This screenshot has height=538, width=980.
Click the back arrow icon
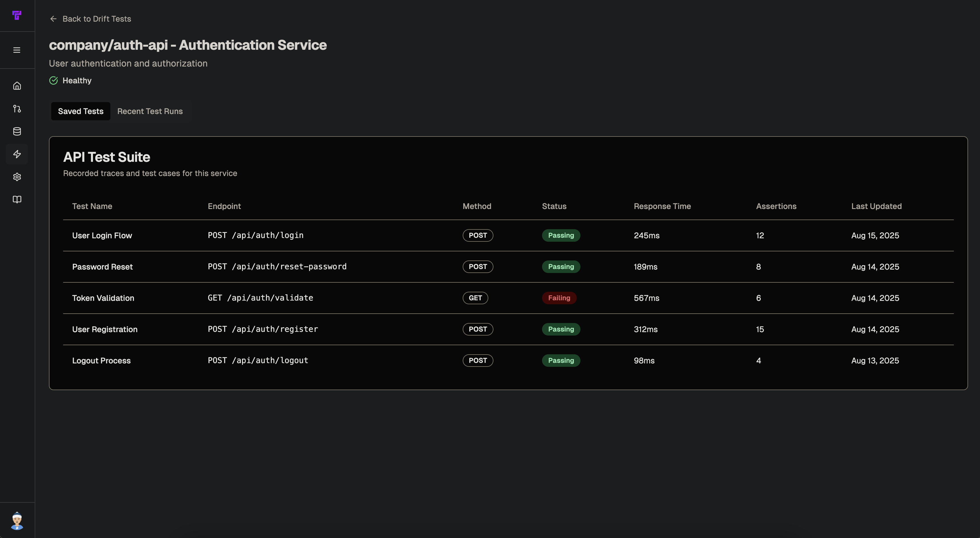tap(53, 19)
